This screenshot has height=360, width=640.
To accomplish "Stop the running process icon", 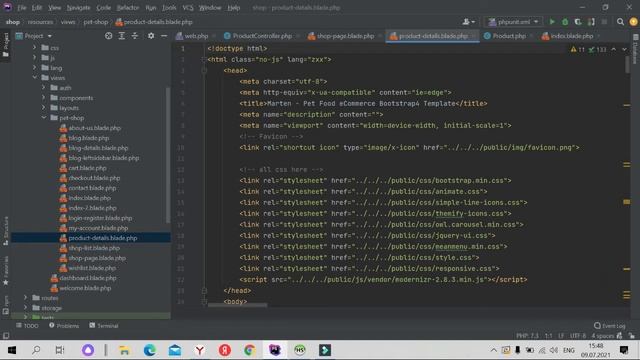I will click(604, 22).
